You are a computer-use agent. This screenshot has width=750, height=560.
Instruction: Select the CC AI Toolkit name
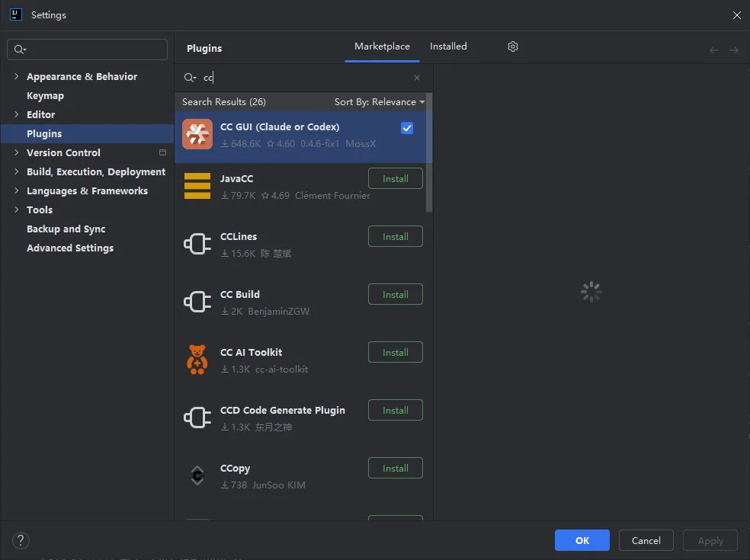click(x=251, y=352)
